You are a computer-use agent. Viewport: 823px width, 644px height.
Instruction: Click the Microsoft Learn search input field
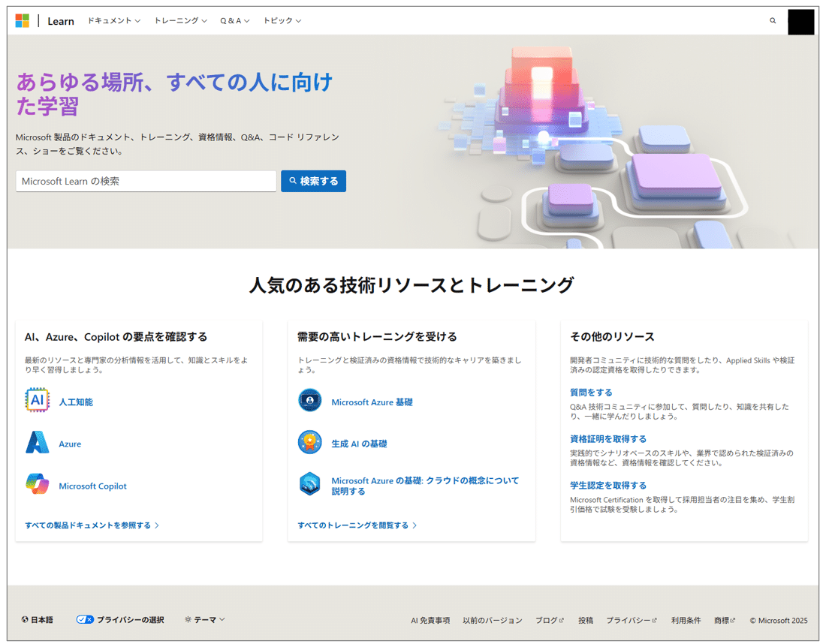pyautogui.click(x=146, y=181)
